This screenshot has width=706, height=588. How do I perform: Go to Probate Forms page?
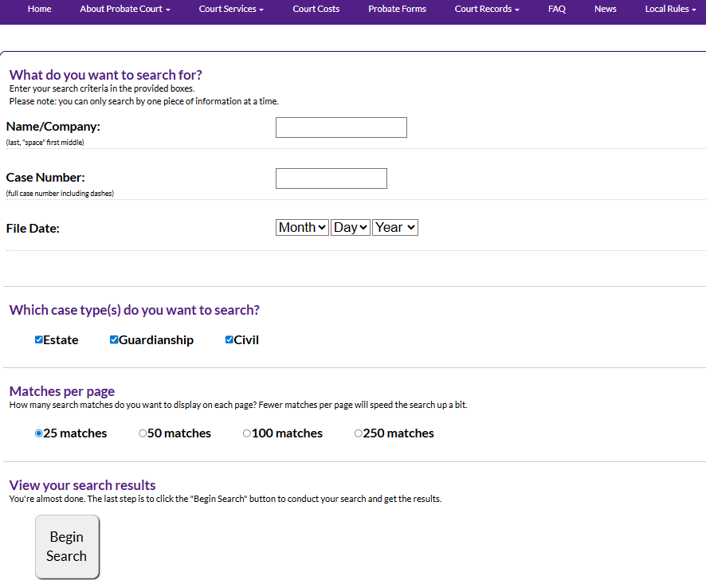(397, 9)
